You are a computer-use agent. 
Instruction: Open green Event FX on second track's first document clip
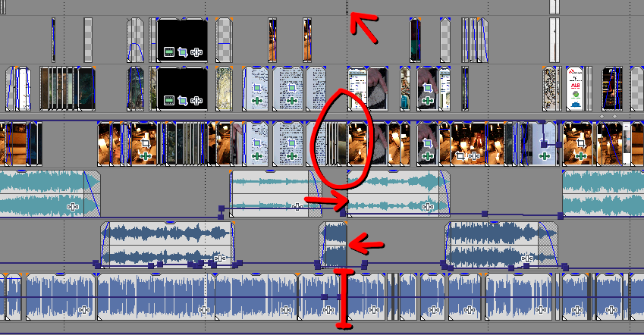[x=257, y=101]
